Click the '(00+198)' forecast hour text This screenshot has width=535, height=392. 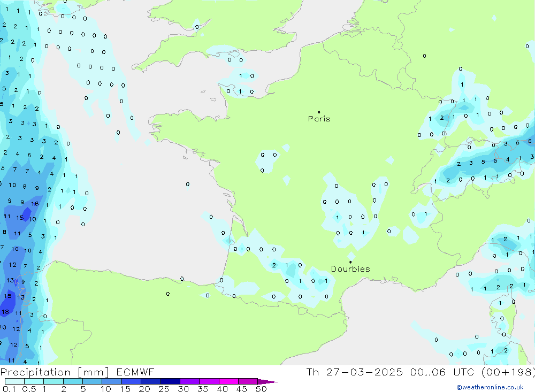[508, 372]
